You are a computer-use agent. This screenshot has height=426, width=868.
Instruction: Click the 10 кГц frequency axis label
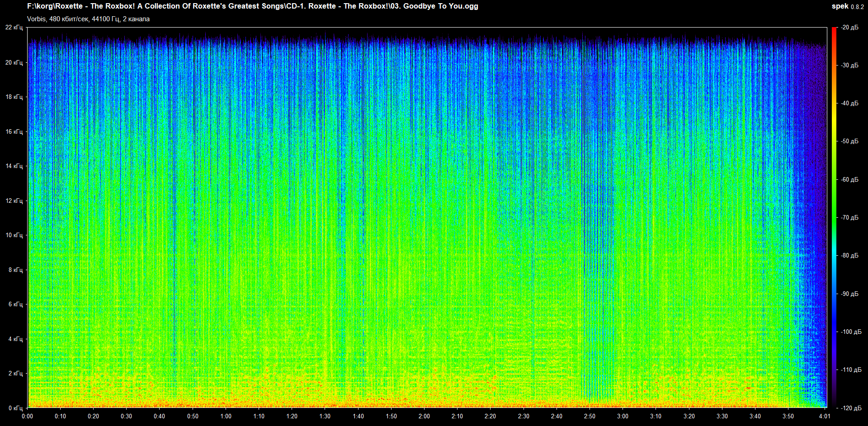(14, 235)
